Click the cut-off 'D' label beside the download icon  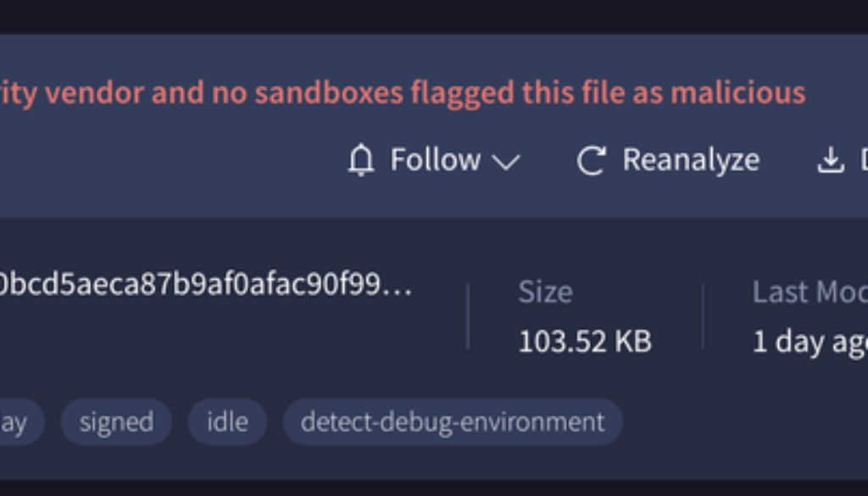click(x=863, y=159)
